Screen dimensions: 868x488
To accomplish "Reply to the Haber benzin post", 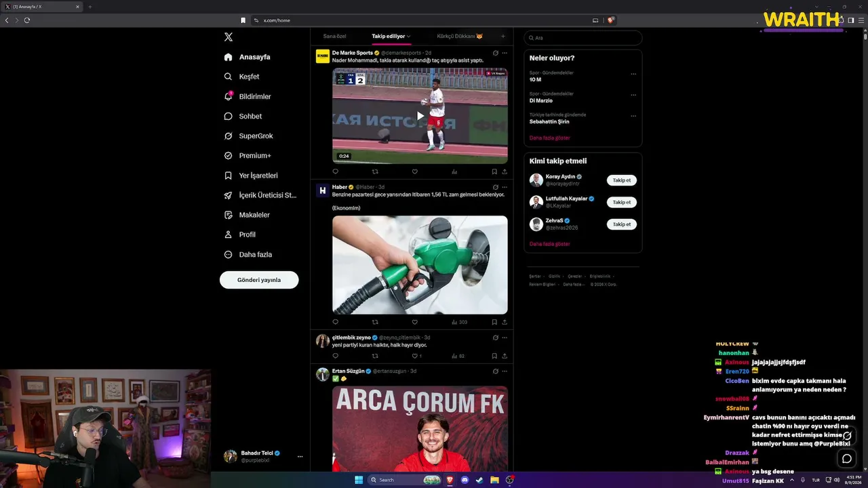I will [335, 322].
